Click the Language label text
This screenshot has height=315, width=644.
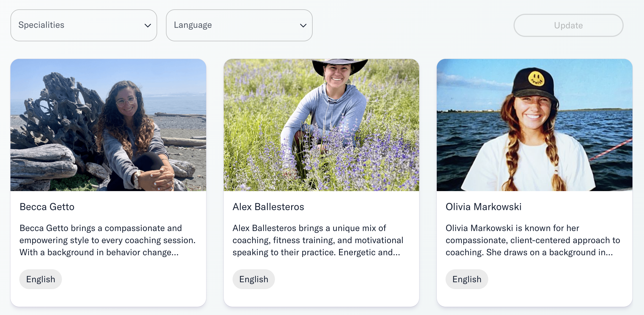[193, 25]
